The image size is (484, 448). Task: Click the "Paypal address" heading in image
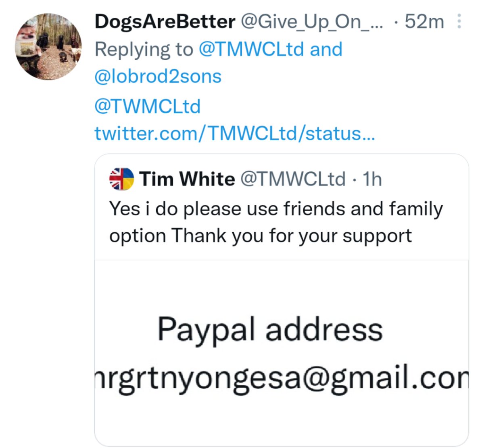(270, 330)
